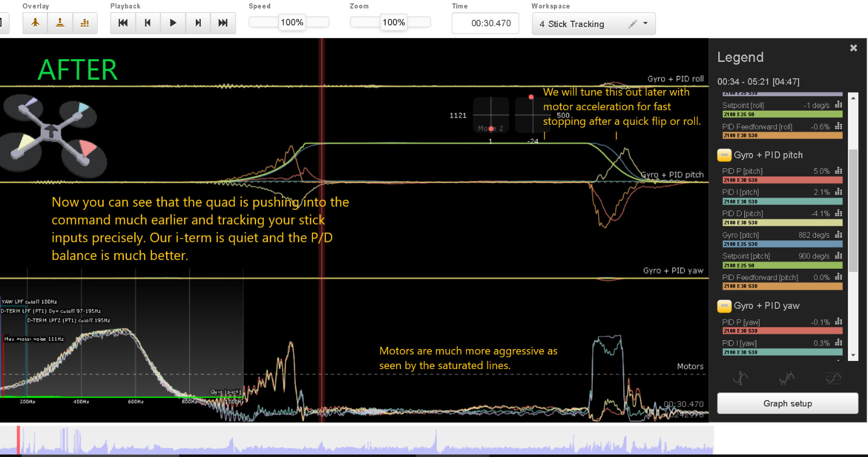Click the playback Speed slider handle

(292, 22)
